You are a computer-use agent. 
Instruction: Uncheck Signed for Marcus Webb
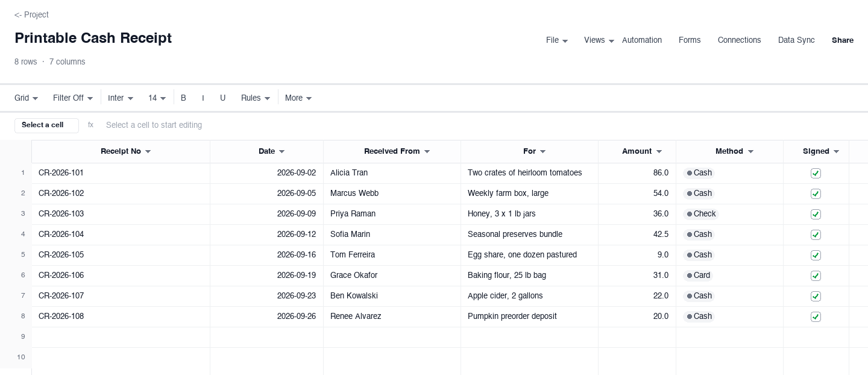[816, 194]
